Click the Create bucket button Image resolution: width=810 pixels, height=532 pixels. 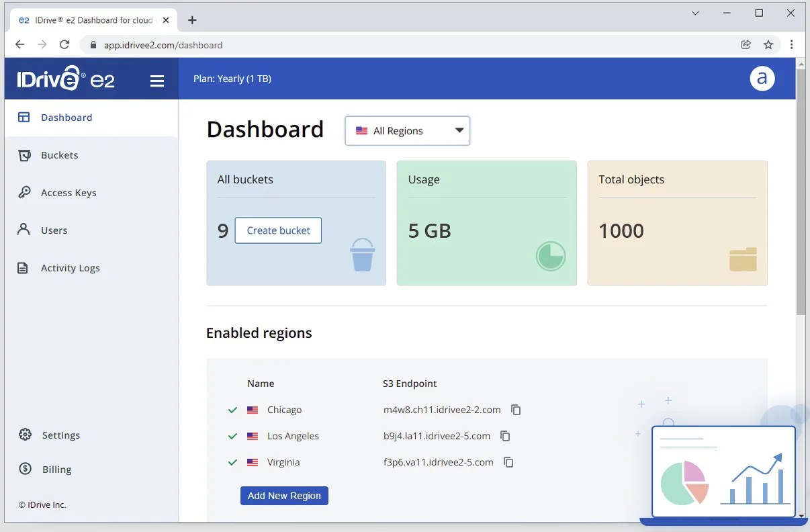click(x=278, y=230)
